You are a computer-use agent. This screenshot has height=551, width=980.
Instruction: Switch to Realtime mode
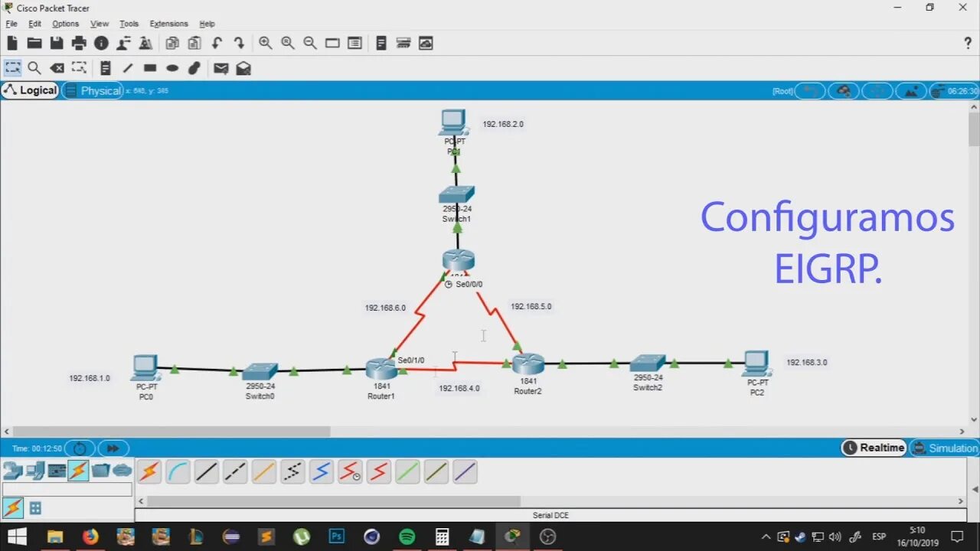(x=874, y=448)
